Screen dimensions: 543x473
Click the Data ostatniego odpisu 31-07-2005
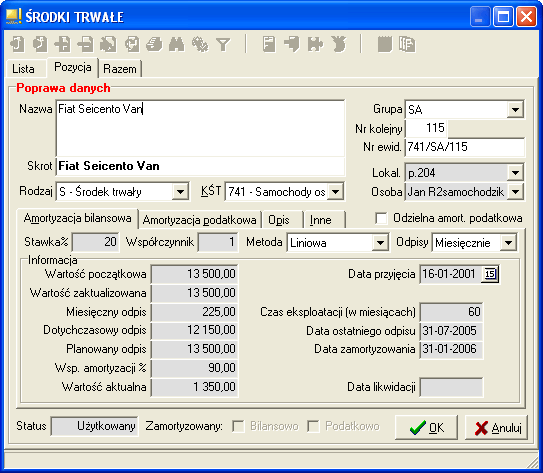click(451, 331)
